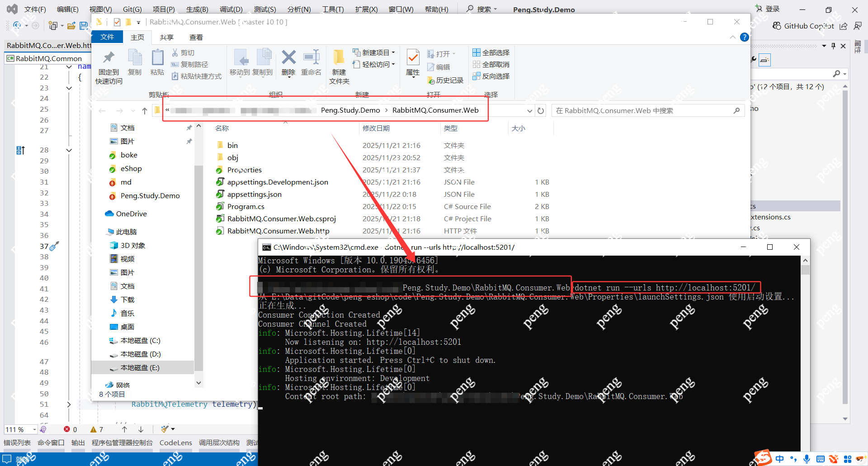Viewport: 868px width, 466px height.
Task: Open the New item (新建项目) dropdown
Action: tap(374, 52)
